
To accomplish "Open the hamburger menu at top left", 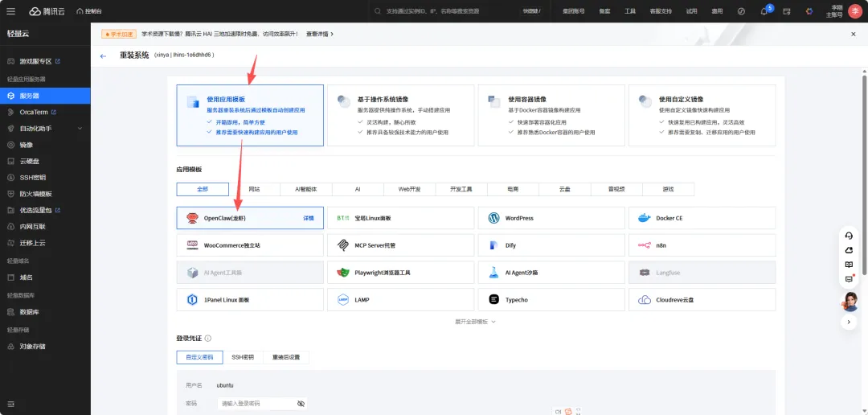I will coord(11,11).
